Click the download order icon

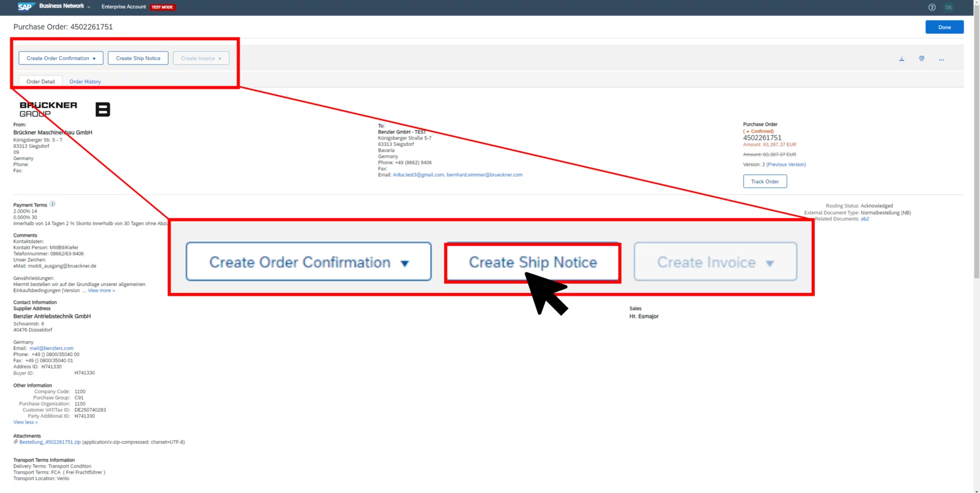coord(902,59)
